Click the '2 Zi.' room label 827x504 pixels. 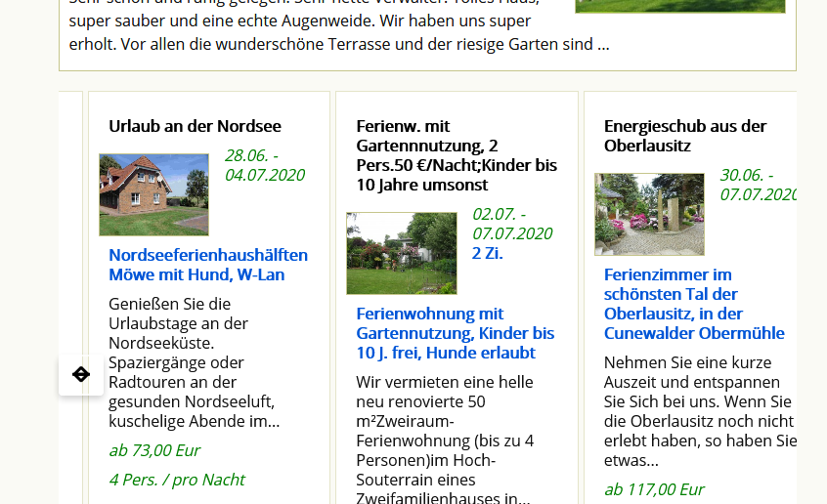click(488, 253)
